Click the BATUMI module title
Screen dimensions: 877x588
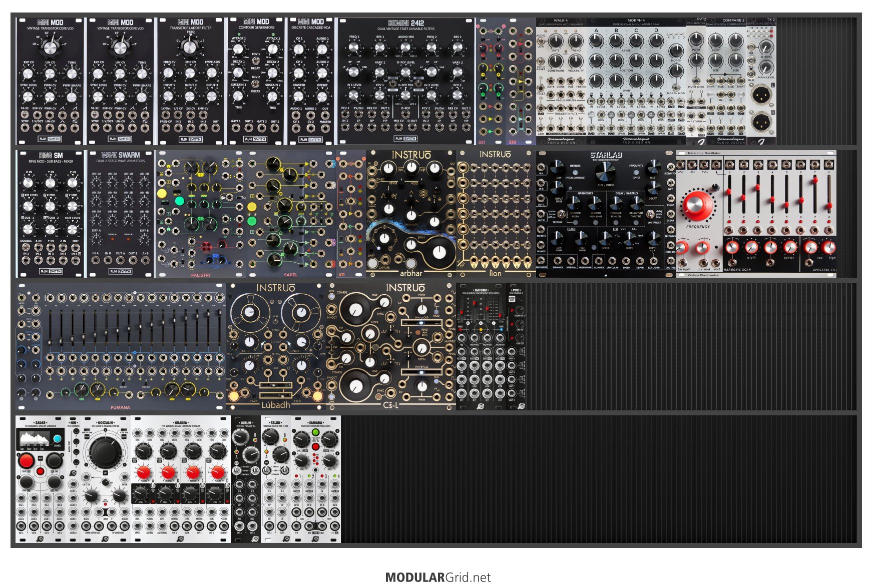coord(481,290)
